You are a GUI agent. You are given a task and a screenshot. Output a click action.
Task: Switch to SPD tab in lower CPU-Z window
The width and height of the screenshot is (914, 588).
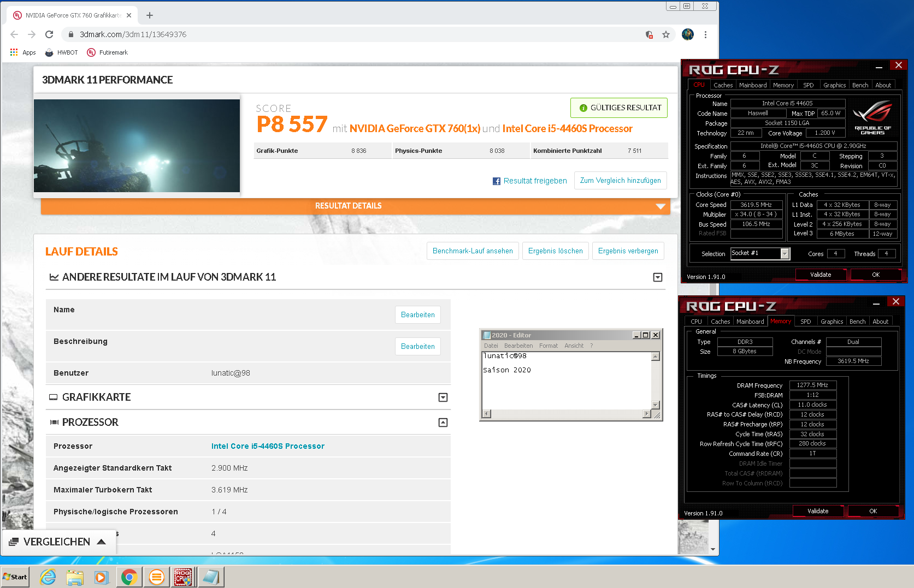[805, 322]
